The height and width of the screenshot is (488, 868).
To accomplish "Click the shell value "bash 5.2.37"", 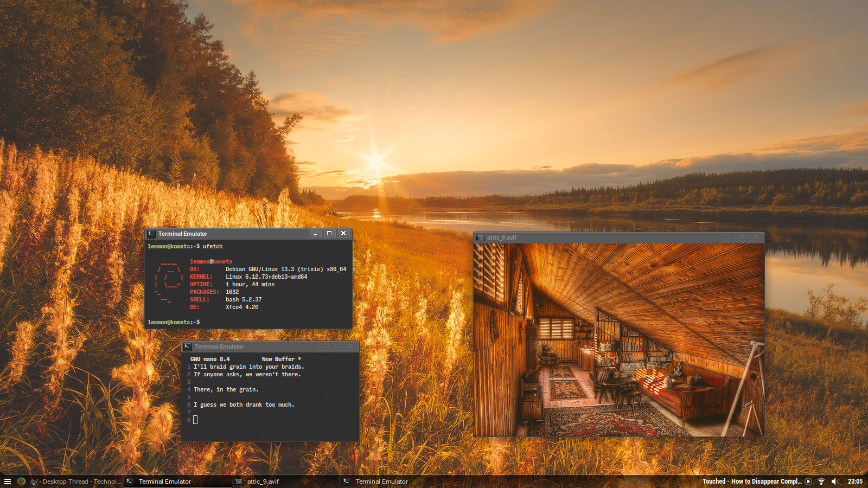I will (x=244, y=299).
